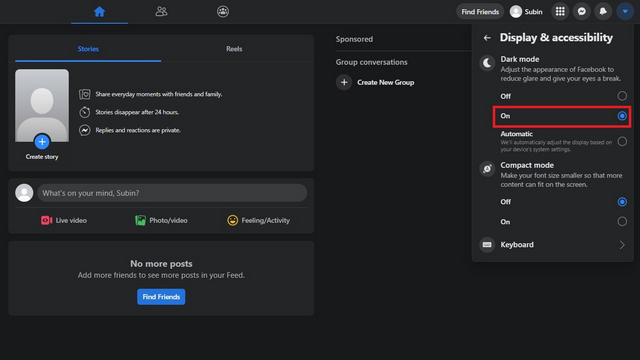Open the Messenger icon
Screen dimensions: 640x360
[582, 11]
